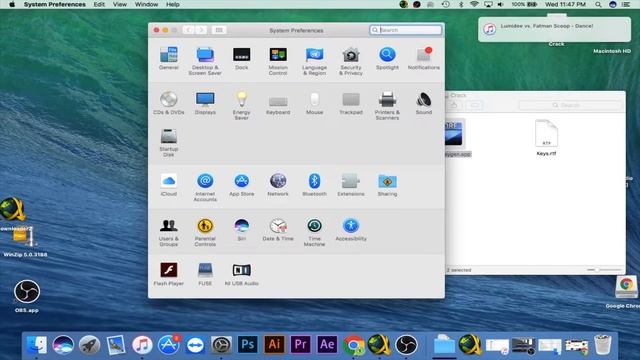Open the Help menu

click(173, 4)
